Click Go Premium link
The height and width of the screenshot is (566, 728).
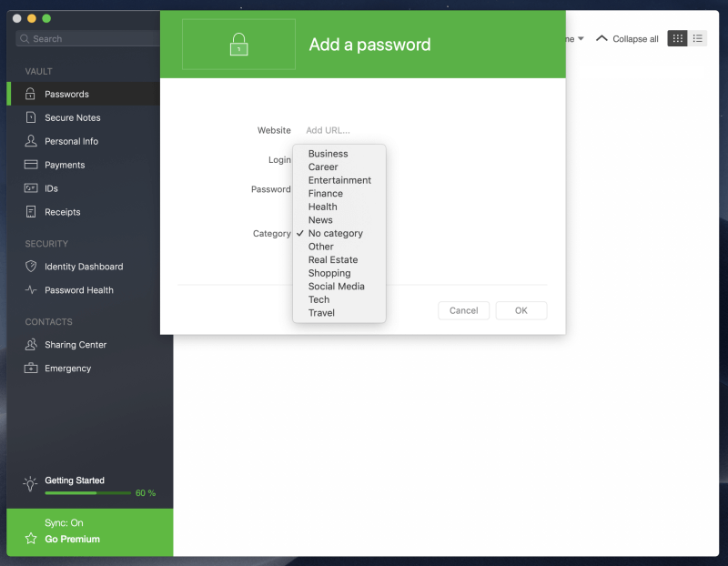72,539
